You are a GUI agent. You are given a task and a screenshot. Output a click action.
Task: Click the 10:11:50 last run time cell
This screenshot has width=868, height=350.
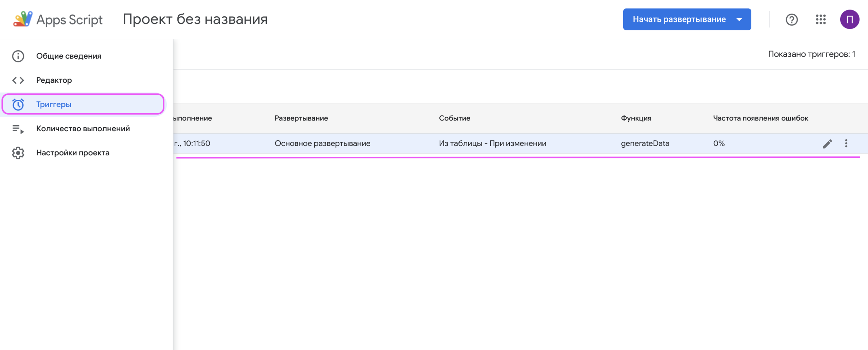pos(192,143)
